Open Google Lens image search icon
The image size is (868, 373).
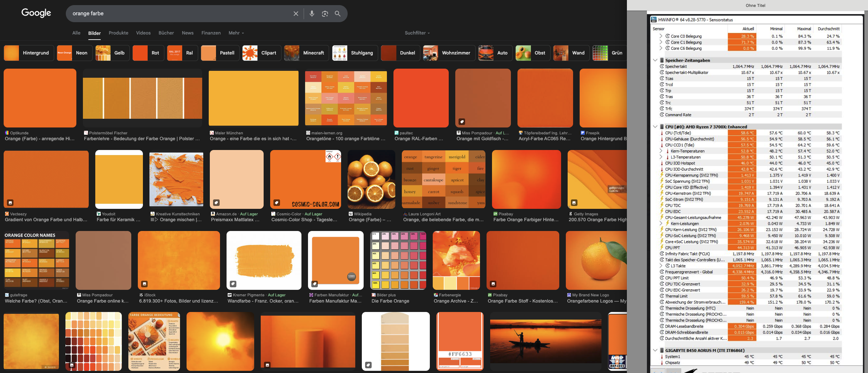pyautogui.click(x=325, y=13)
